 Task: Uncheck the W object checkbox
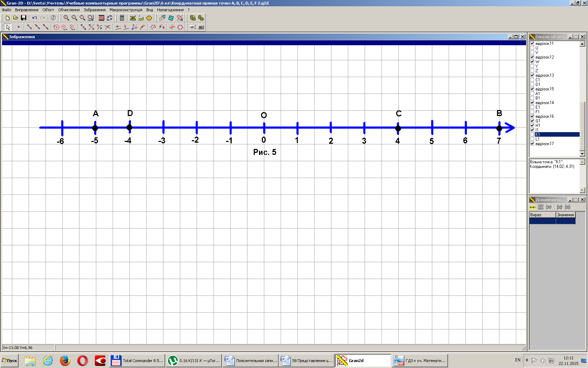[x=532, y=62]
